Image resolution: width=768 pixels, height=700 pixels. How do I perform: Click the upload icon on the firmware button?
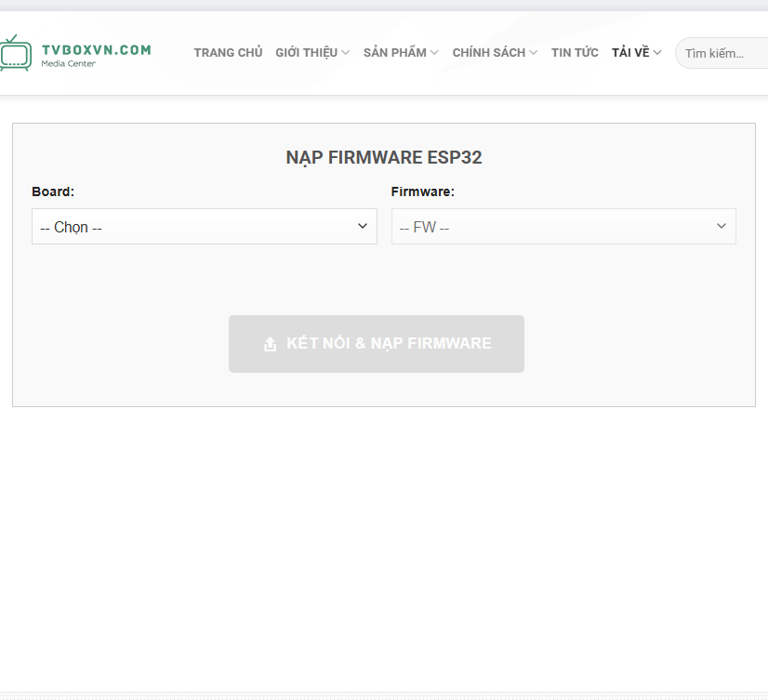270,345
